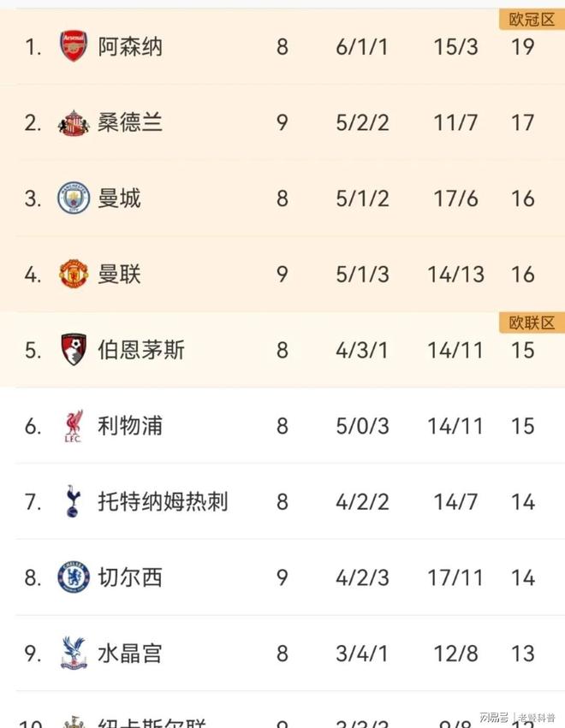Select the Manchester City badge

[74, 198]
